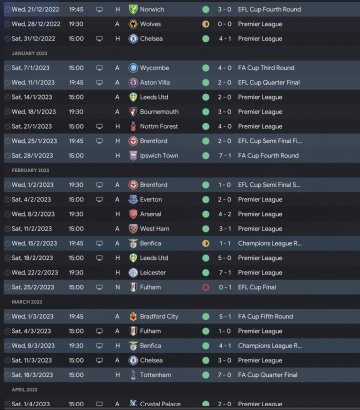Click the Bradford City team name
360x410 pixels.
pos(159,317)
